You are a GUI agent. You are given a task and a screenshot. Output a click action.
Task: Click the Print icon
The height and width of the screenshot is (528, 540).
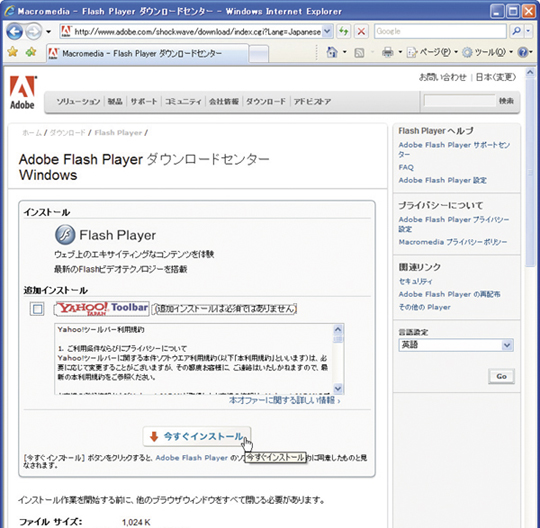(387, 52)
